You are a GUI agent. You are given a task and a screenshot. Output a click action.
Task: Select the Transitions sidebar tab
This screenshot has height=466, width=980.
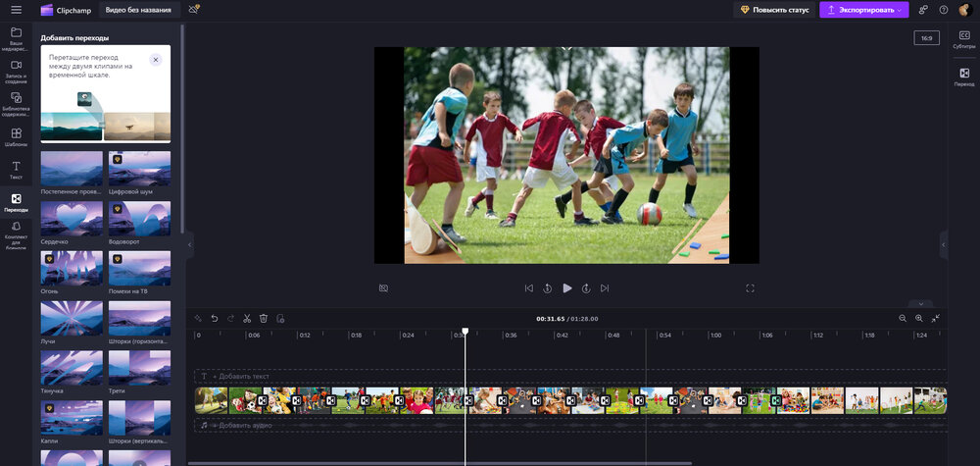tap(17, 203)
